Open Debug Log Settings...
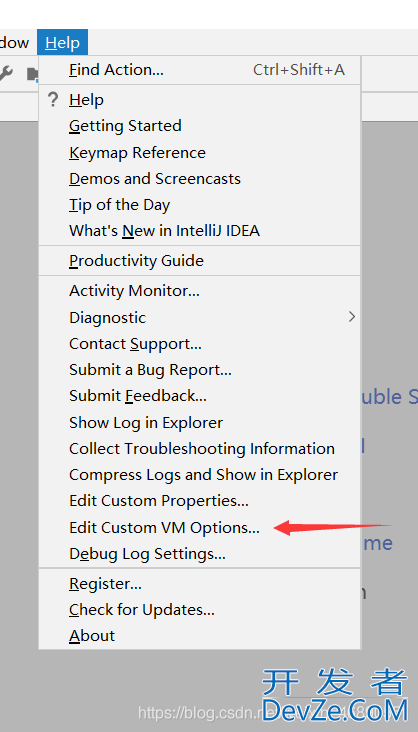The width and height of the screenshot is (418, 732). (x=199, y=554)
